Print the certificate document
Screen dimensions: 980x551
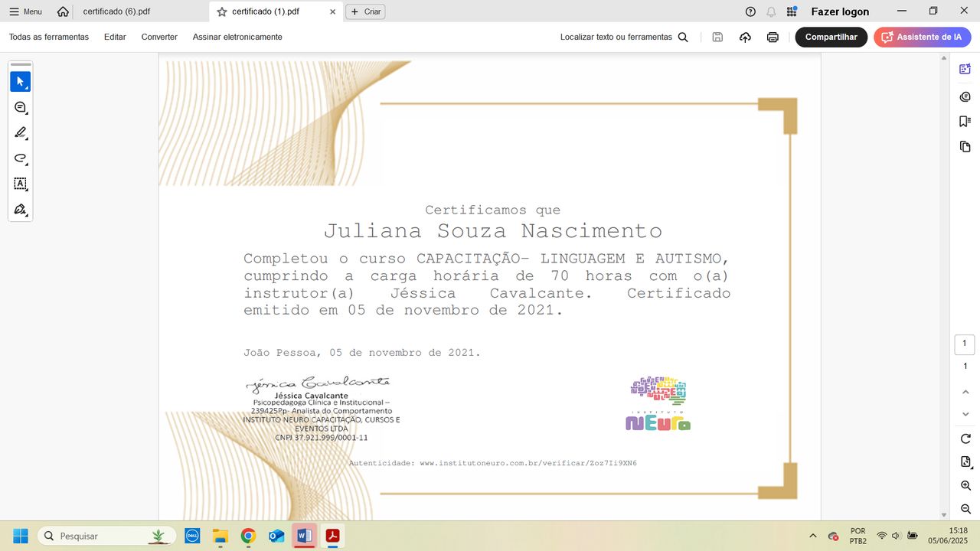click(773, 37)
